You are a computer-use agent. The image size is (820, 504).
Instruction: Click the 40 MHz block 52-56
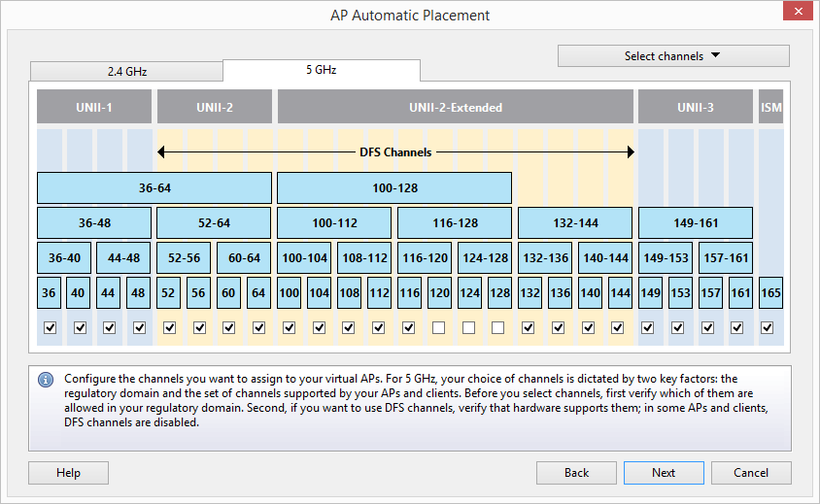pos(184,257)
